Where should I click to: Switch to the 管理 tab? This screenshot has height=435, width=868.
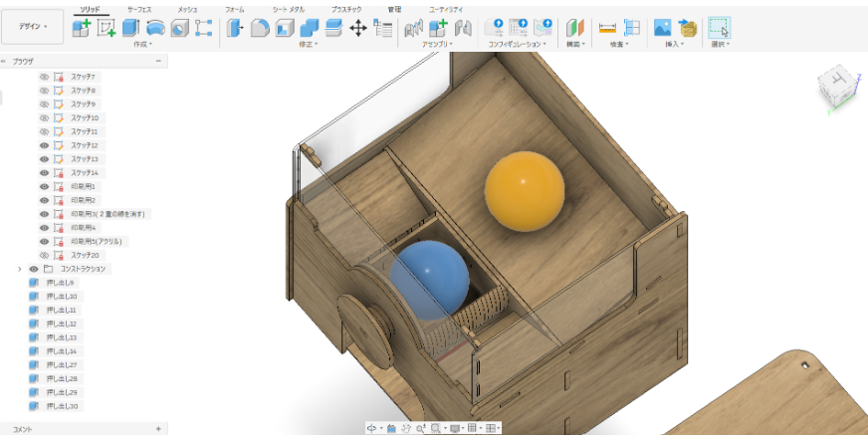click(394, 10)
